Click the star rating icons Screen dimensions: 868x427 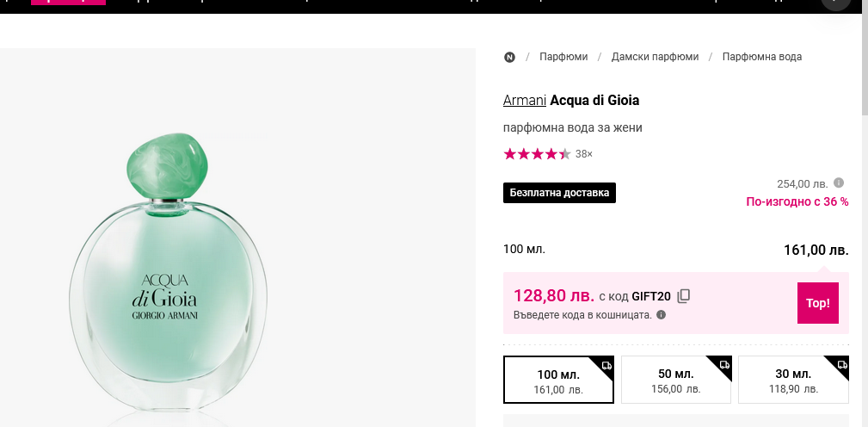tap(536, 154)
